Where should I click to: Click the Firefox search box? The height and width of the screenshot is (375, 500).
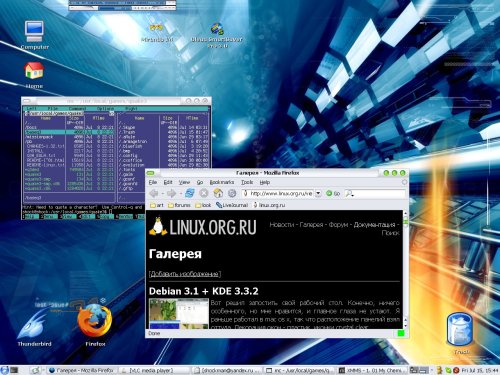[375, 193]
